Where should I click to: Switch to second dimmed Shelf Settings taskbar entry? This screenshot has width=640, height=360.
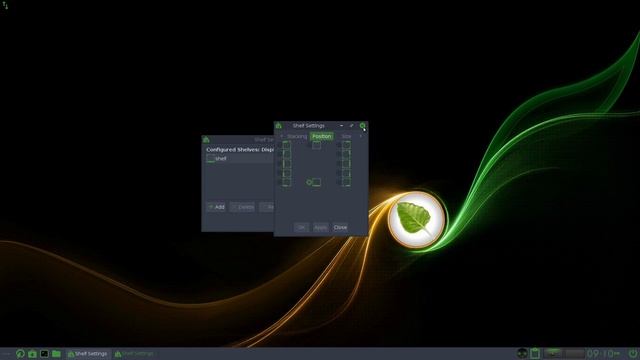tap(133, 353)
